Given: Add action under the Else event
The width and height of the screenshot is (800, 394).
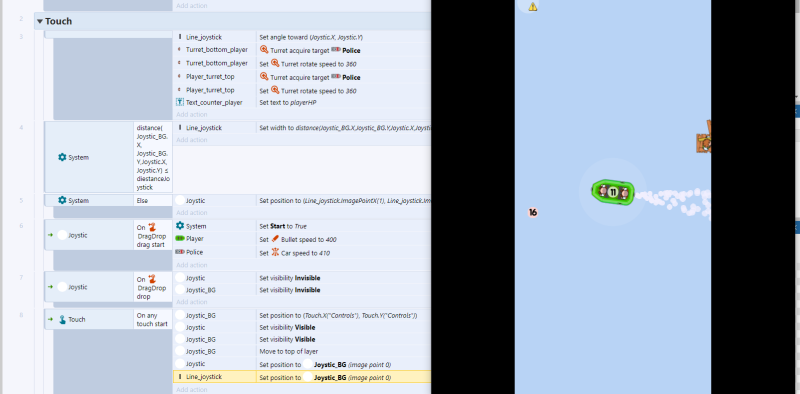Looking at the screenshot, I should click(192, 213).
